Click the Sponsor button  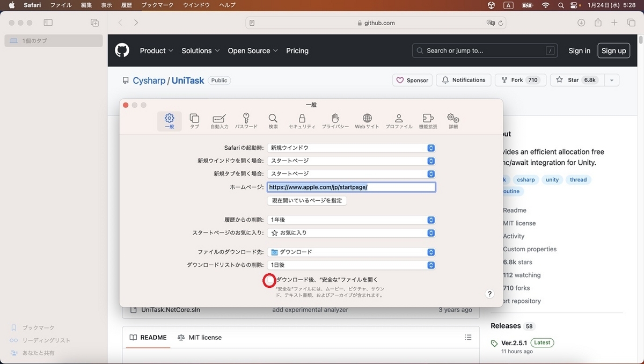412,80
